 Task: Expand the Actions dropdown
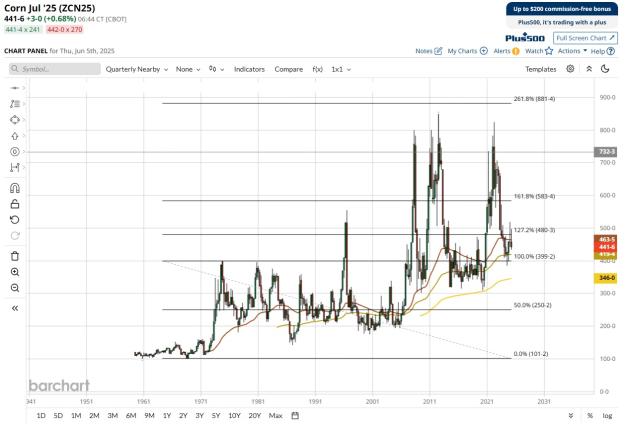572,51
